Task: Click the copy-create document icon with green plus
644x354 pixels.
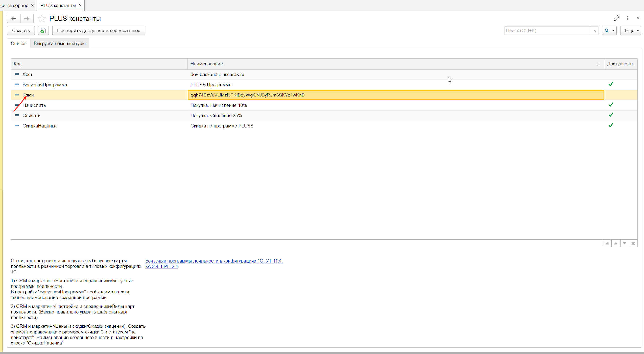Action: (43, 30)
